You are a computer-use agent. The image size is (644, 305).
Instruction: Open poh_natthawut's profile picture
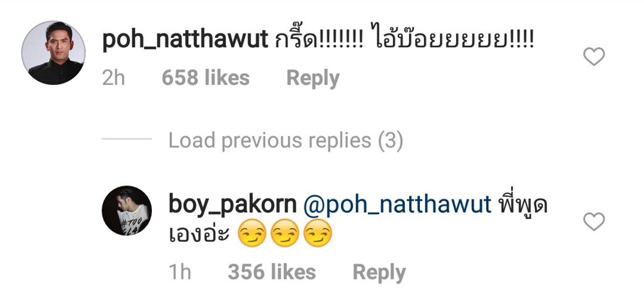(x=53, y=53)
